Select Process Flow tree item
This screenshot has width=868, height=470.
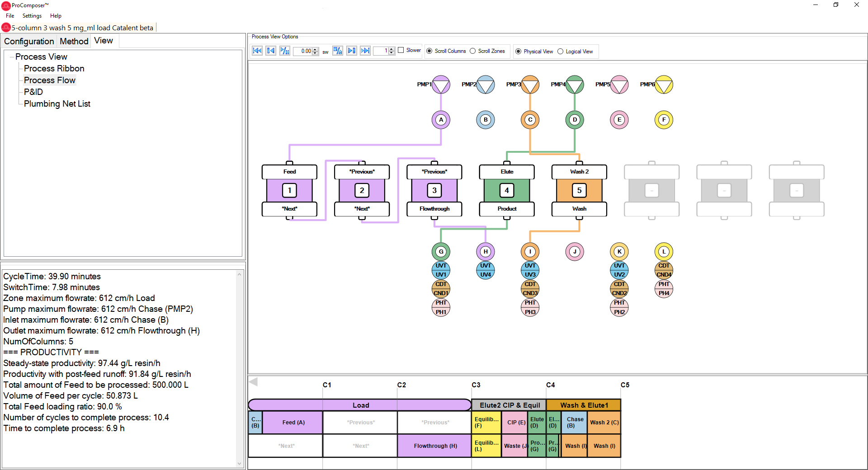click(50, 80)
